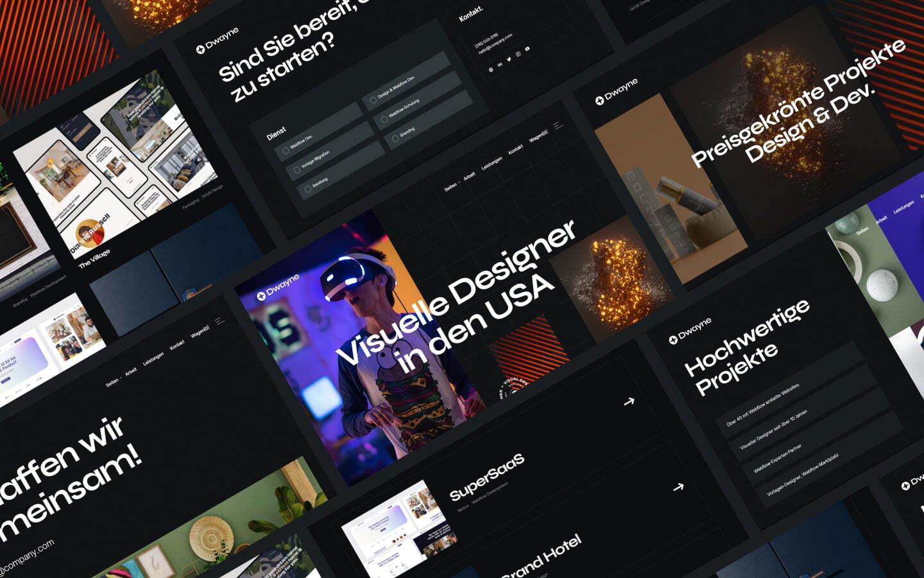Select the 'Design & Webflow Dev.' radio option
The width and height of the screenshot is (924, 578).
pyautogui.click(x=373, y=100)
